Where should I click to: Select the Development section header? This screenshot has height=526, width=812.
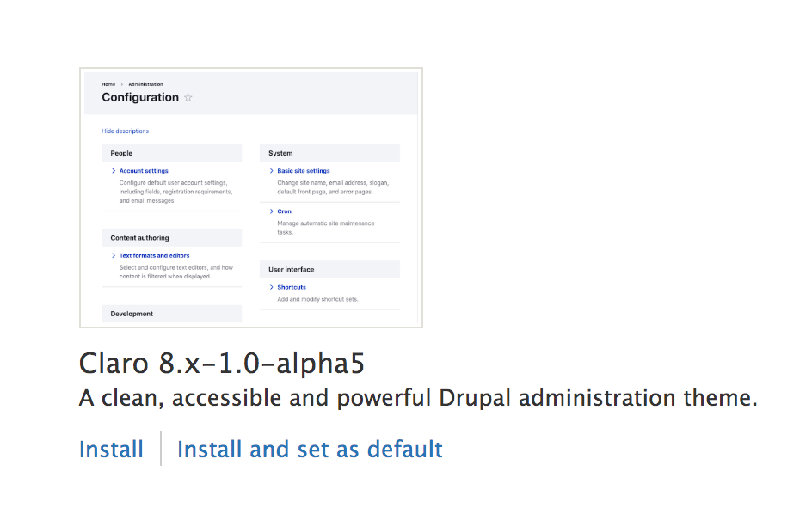click(x=131, y=313)
